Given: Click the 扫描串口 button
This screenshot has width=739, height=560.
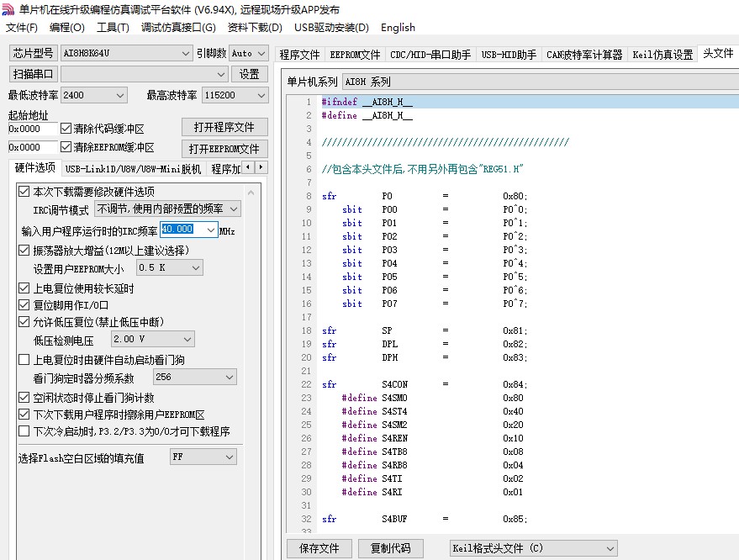Looking at the screenshot, I should [x=33, y=74].
